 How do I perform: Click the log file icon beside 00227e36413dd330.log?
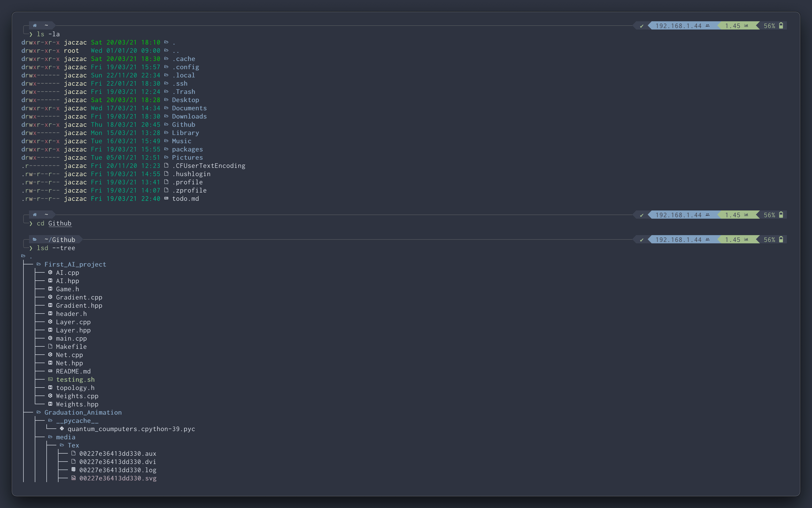73,470
